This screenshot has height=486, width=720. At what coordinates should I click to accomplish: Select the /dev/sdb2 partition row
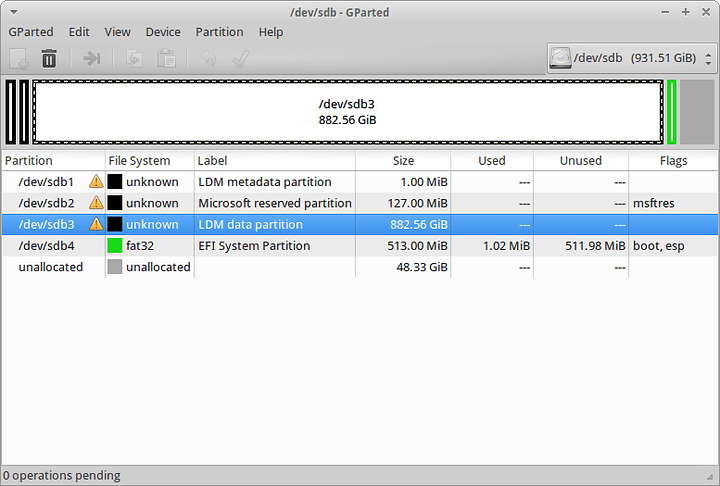[360, 203]
